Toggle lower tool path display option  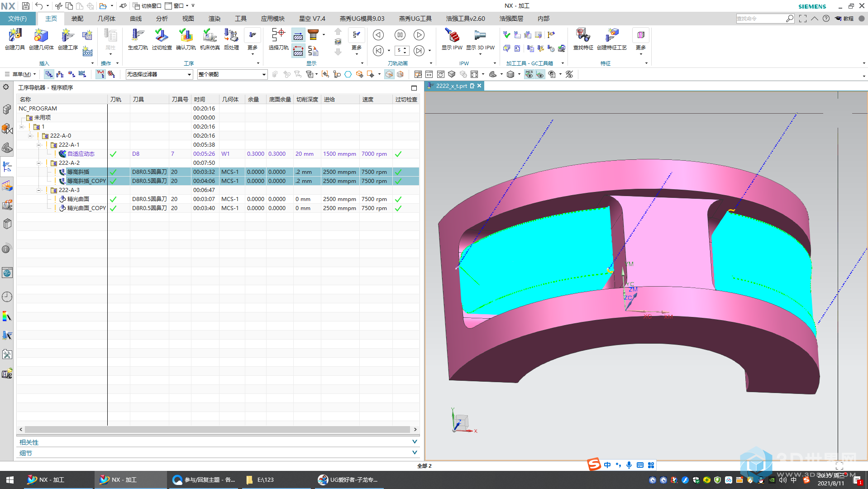[x=298, y=51]
